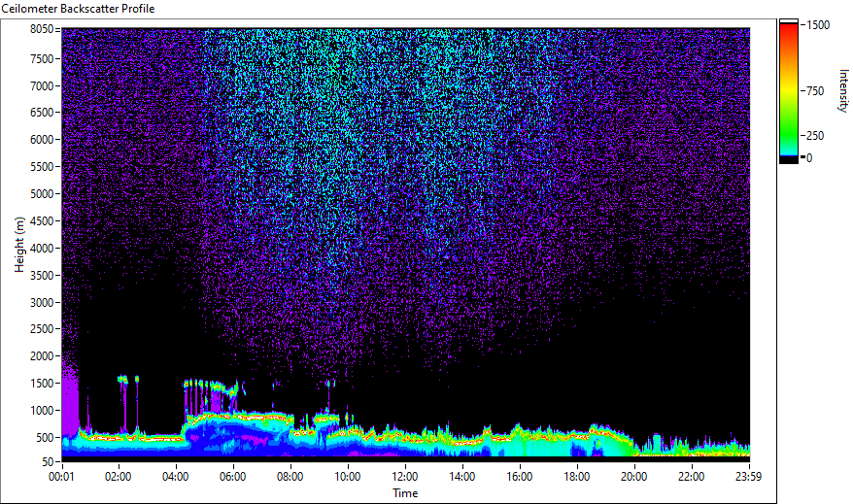This screenshot has height=504, width=853.
Task: Click the 18:00 time axis label
Action: pos(577,477)
